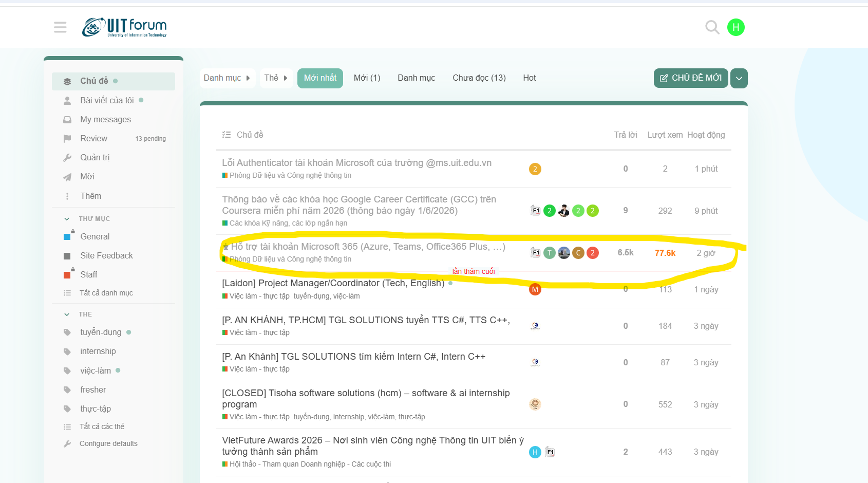The image size is (868, 483).
Task: Open the hamburger sidebar menu
Action: [60, 27]
